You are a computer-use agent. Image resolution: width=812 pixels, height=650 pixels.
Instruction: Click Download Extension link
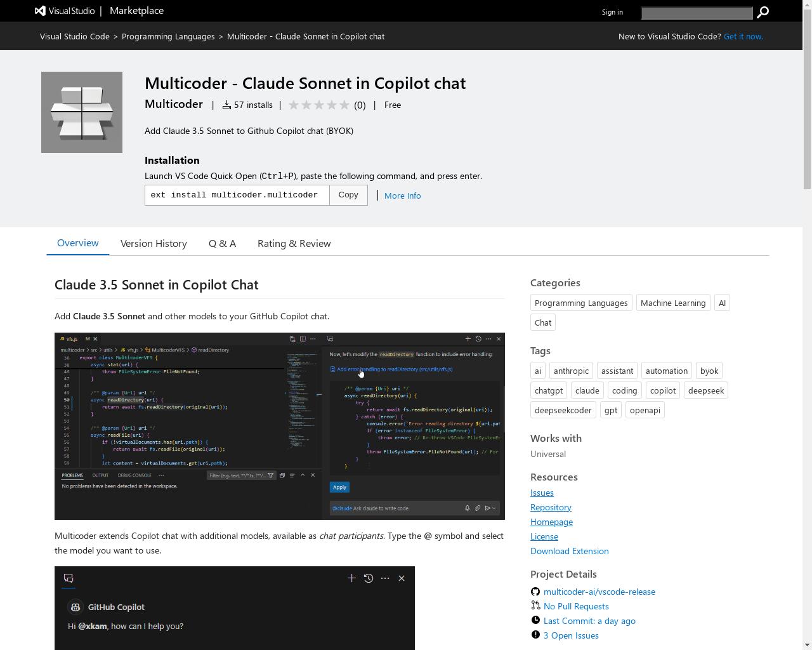pyautogui.click(x=570, y=551)
